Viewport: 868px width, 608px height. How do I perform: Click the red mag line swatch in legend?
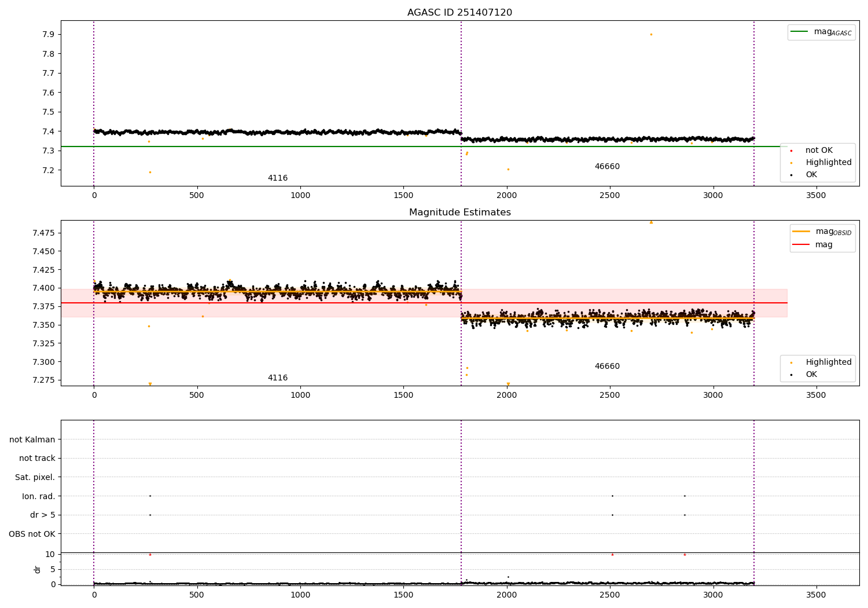(x=801, y=245)
